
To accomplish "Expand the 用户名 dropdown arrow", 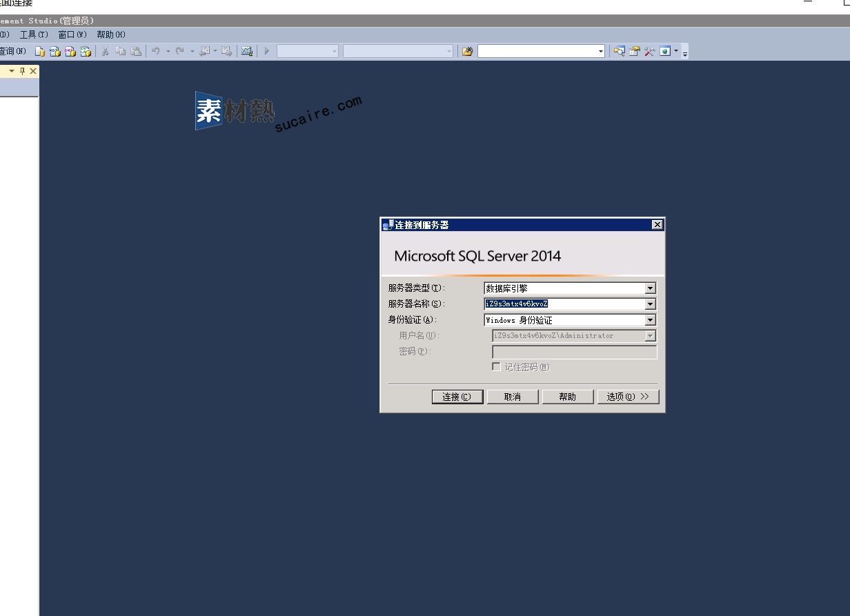I will click(650, 336).
